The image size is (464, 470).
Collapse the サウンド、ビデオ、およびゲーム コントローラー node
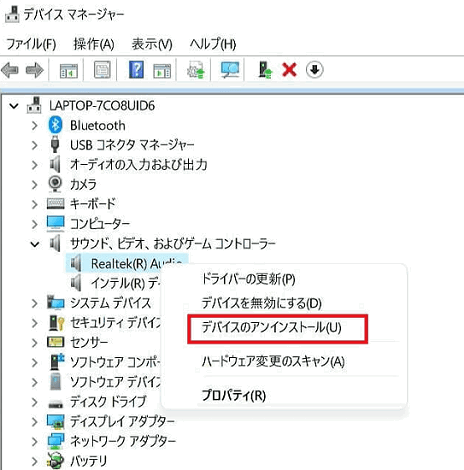coord(34,244)
